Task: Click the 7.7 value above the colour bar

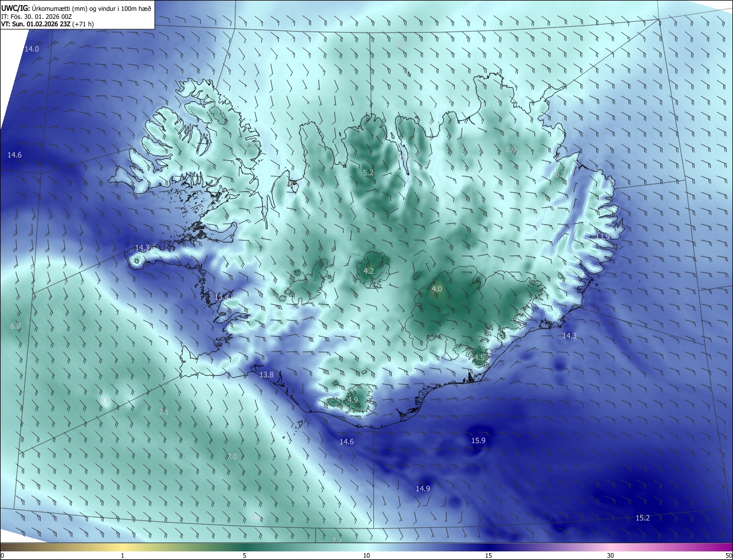Action: (x=337, y=540)
